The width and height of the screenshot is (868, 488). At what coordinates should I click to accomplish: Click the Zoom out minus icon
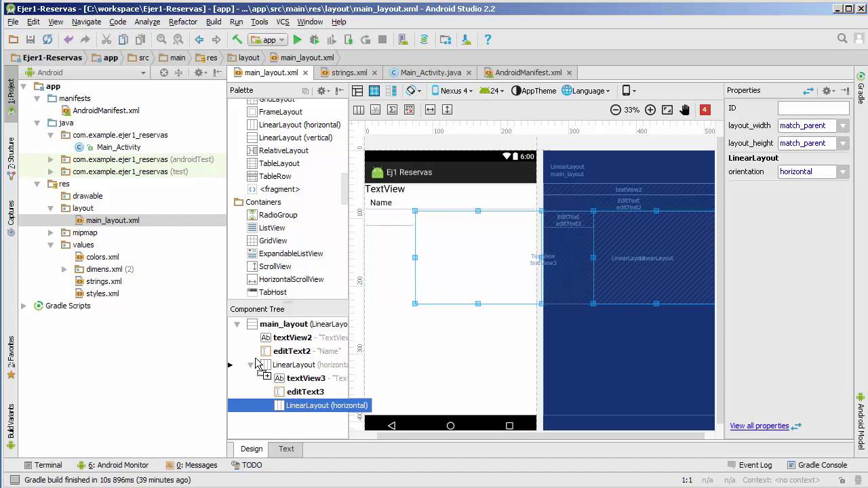(x=616, y=110)
